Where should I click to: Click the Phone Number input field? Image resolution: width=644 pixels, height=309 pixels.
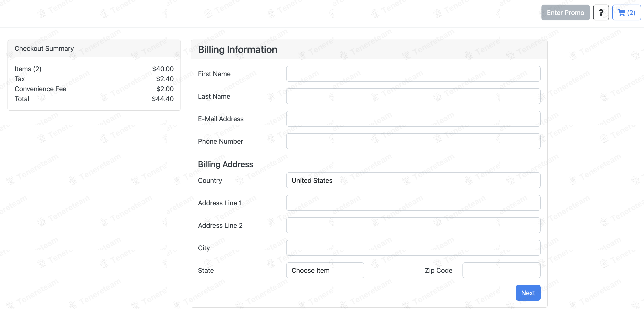coord(413,141)
